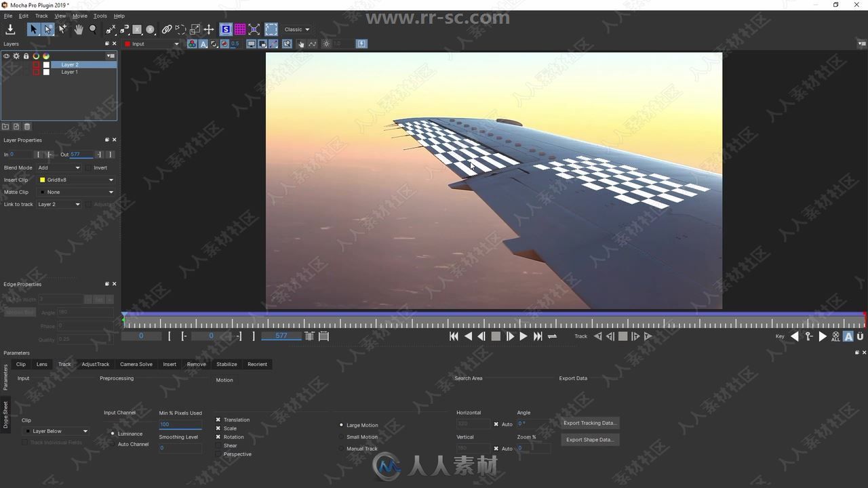Toggle the Autokey A button
Image resolution: width=868 pixels, height=488 pixels.
point(848,336)
